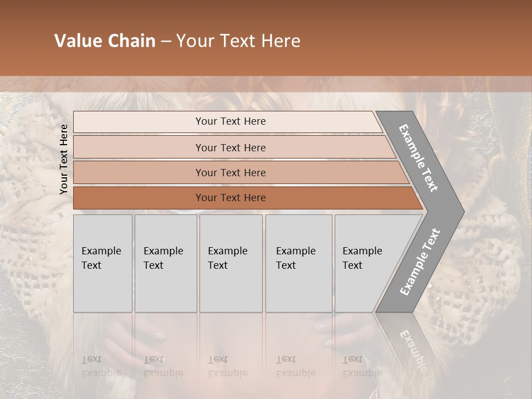
Task: Click "Your Text Here" in the slide title
Action: [x=238, y=41]
